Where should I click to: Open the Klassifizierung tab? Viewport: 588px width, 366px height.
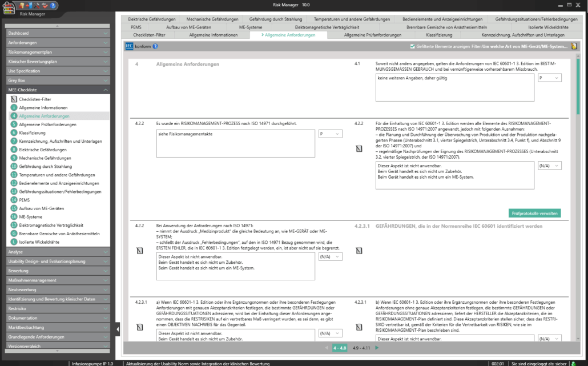click(439, 35)
